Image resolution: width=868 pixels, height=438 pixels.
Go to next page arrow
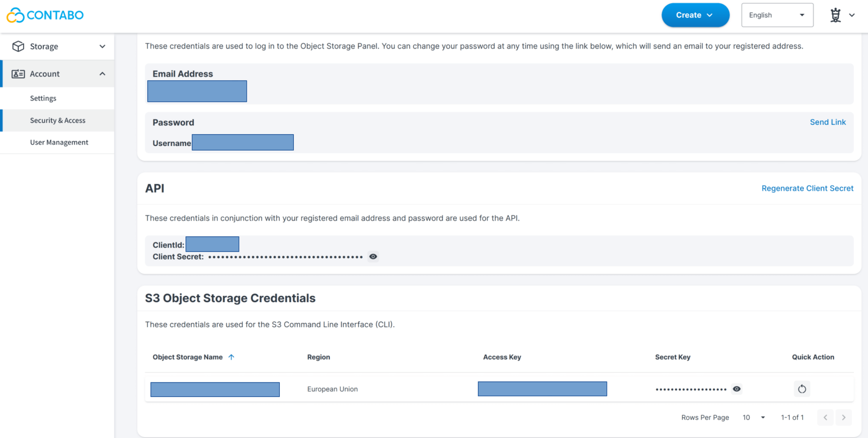(843, 417)
